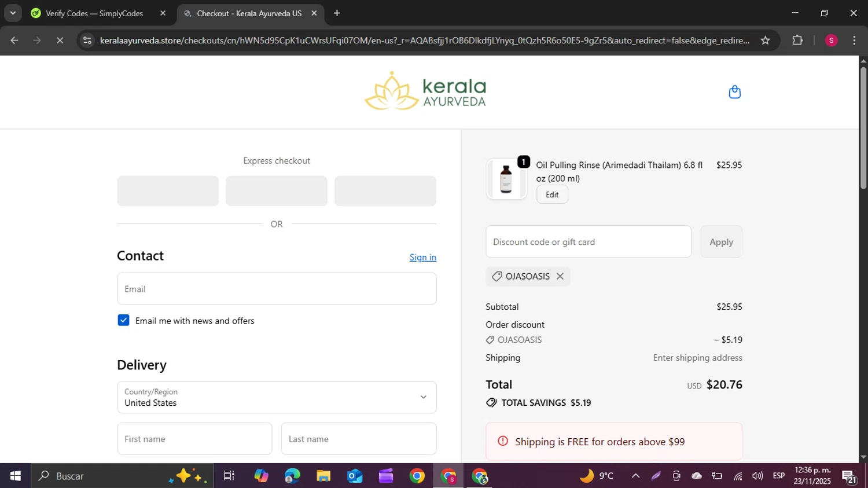Open Microsoft Edge from taskbar

(292, 476)
